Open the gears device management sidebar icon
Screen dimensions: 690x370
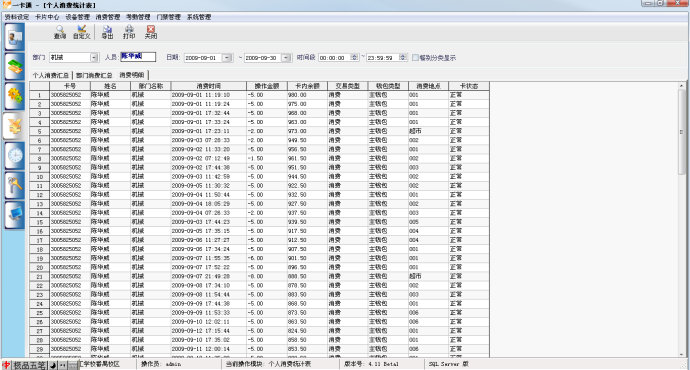(x=15, y=96)
